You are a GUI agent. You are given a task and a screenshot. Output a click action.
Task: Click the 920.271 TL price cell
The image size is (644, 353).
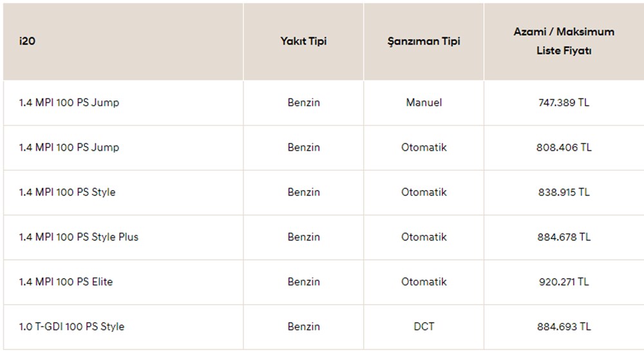(x=563, y=281)
